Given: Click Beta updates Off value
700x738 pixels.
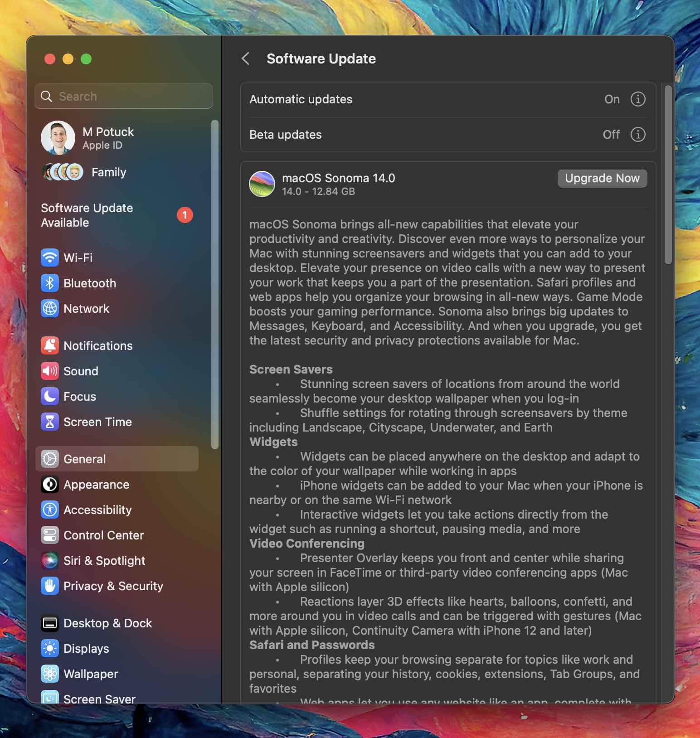Looking at the screenshot, I should point(611,134).
